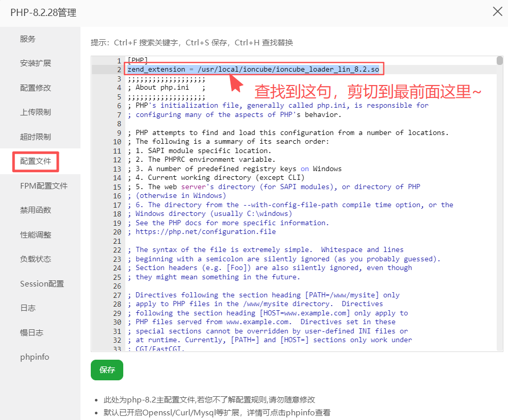Click the green 保存 button
Image resolution: width=508 pixels, height=420 pixels.
pos(107,370)
